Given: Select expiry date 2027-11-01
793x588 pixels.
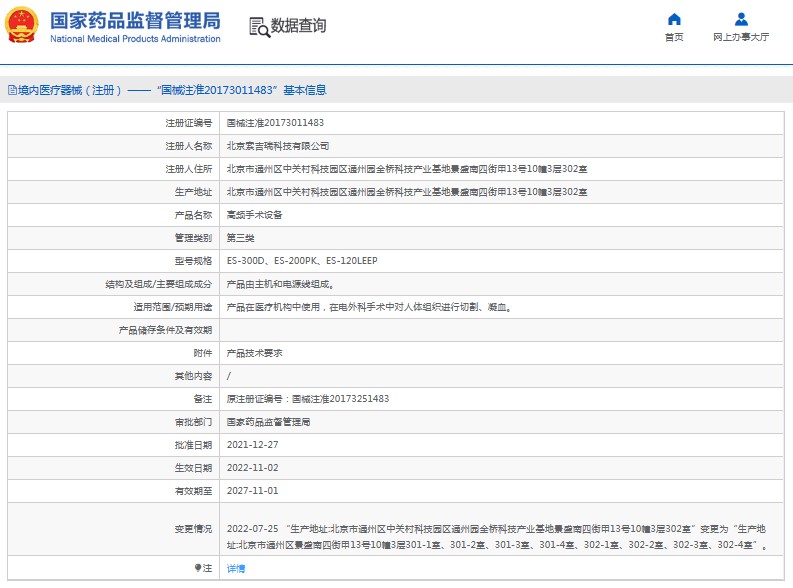Looking at the screenshot, I should coord(252,491).
